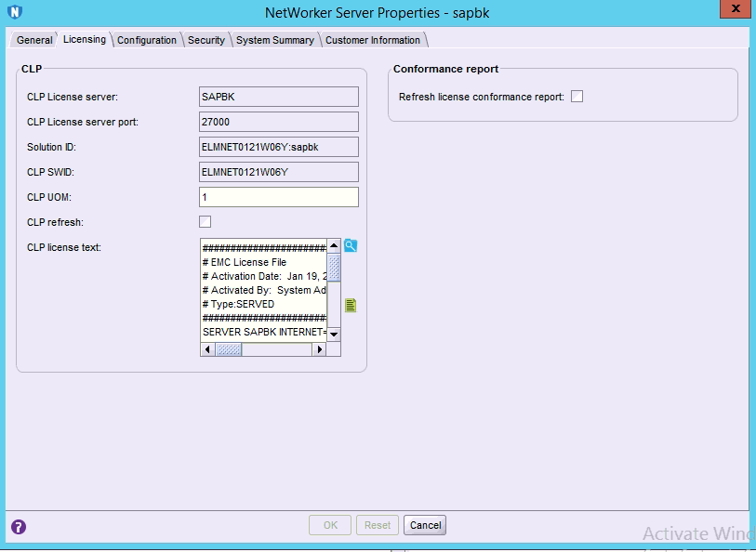
Task: Click the green document icon beside license text
Action: point(351,306)
